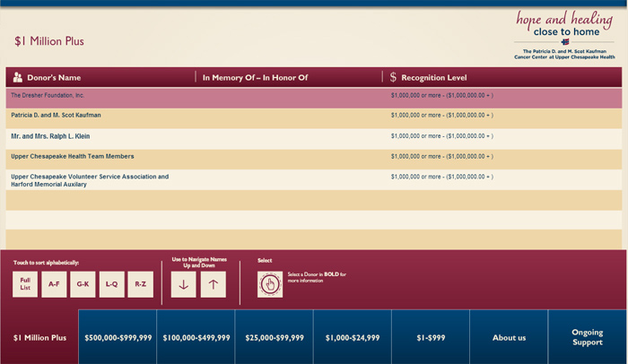Click the In Memory Of – In Honor Of header
This screenshot has height=364, width=628.
tap(255, 77)
